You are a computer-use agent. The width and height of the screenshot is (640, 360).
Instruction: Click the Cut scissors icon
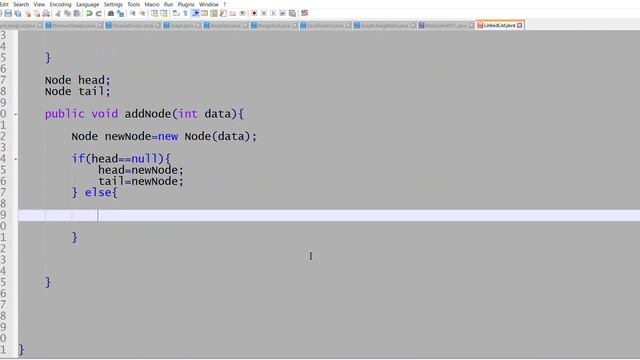pos(58,13)
